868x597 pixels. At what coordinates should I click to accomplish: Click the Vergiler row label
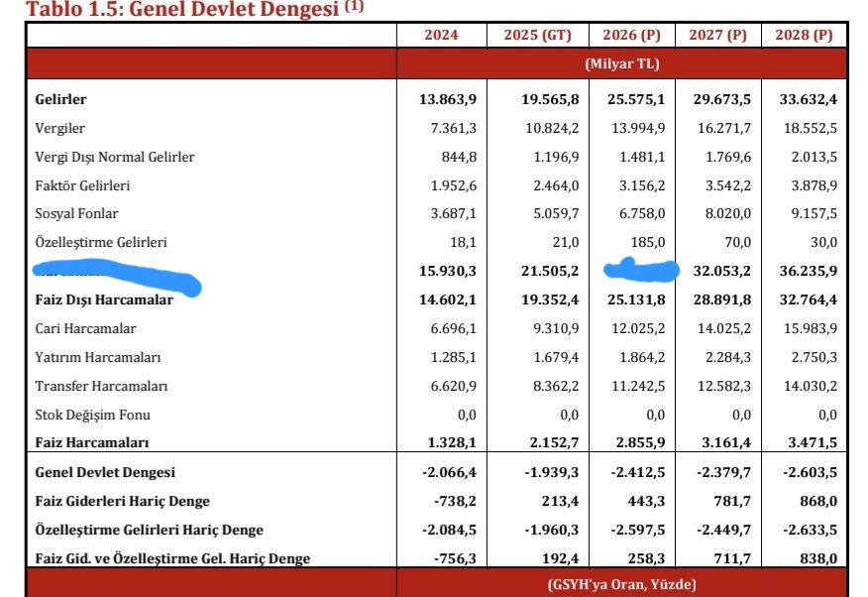[60, 128]
